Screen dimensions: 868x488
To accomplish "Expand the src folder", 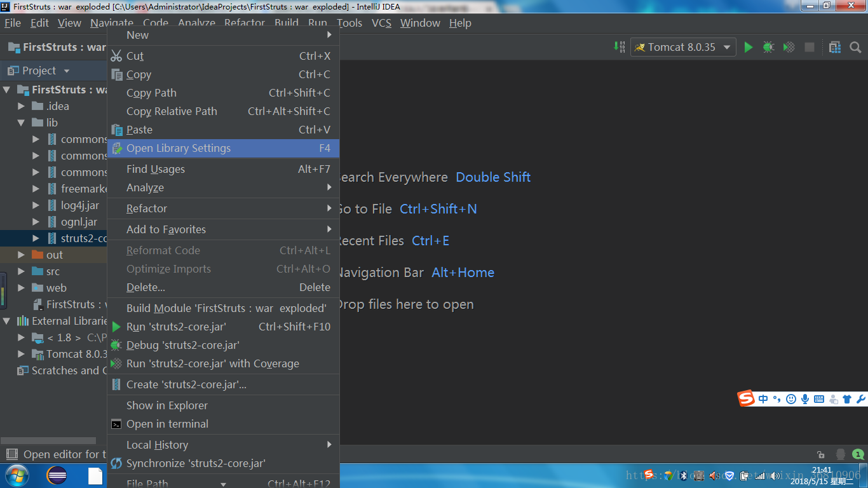I will point(22,271).
